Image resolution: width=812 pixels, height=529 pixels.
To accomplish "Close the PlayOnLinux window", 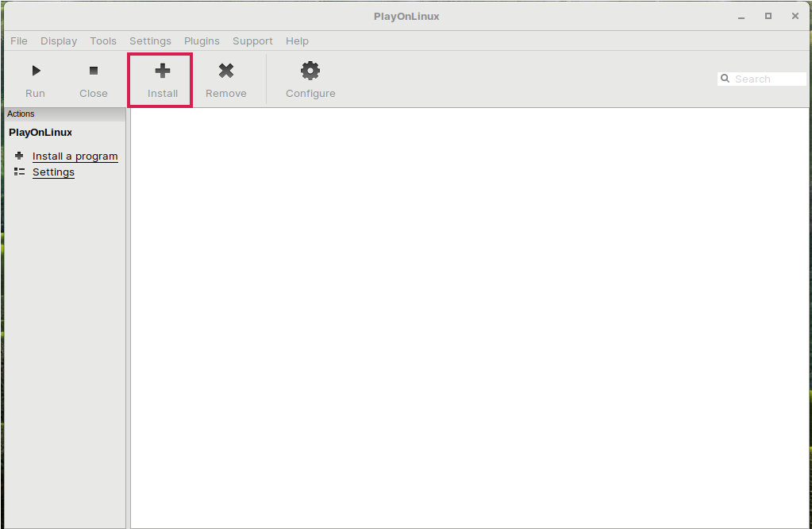I will (x=795, y=16).
